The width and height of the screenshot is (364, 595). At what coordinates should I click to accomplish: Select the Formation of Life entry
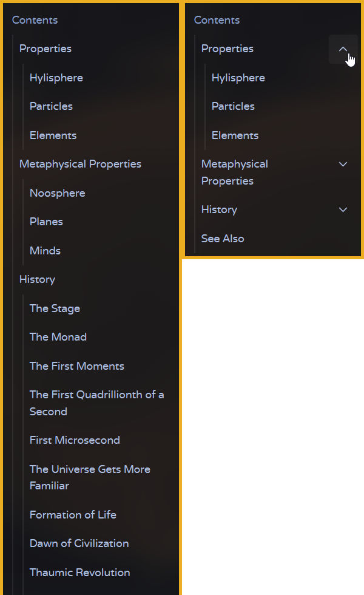73,515
